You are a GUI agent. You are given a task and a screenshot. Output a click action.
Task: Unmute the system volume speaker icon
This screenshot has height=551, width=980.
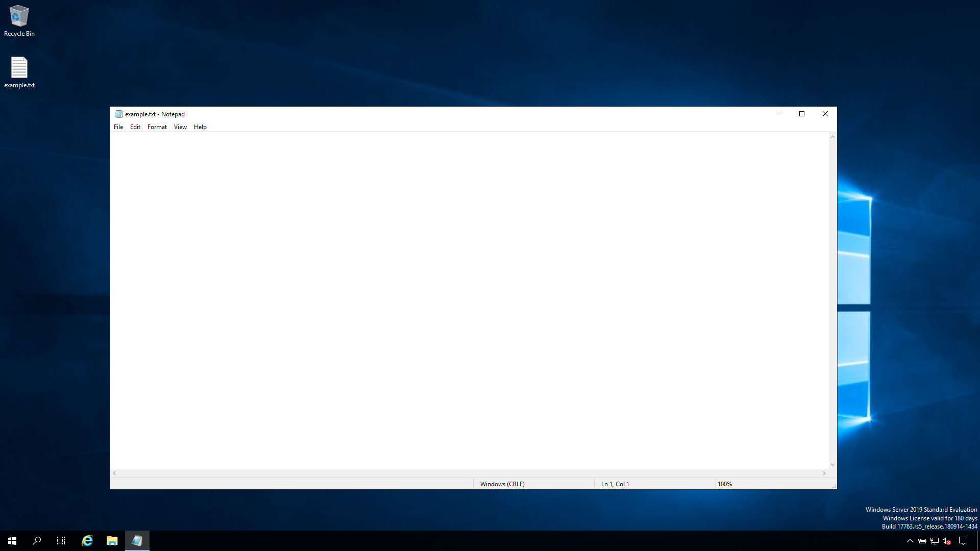[946, 541]
